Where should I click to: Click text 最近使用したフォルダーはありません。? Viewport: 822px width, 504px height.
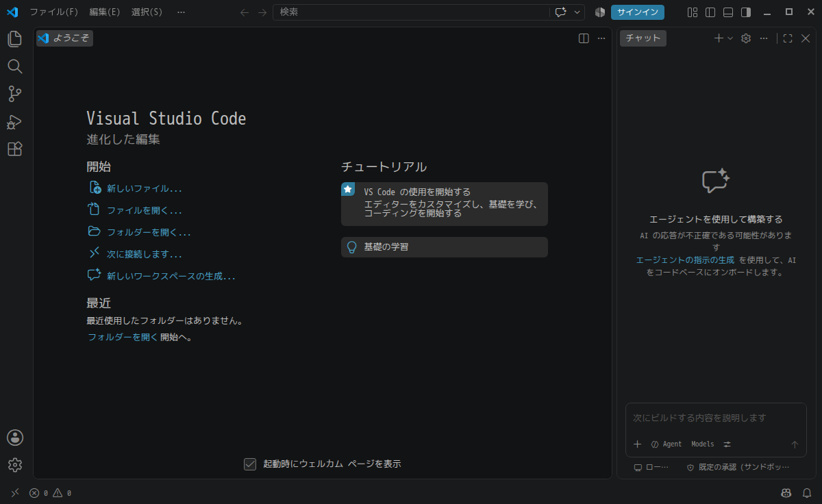click(164, 320)
